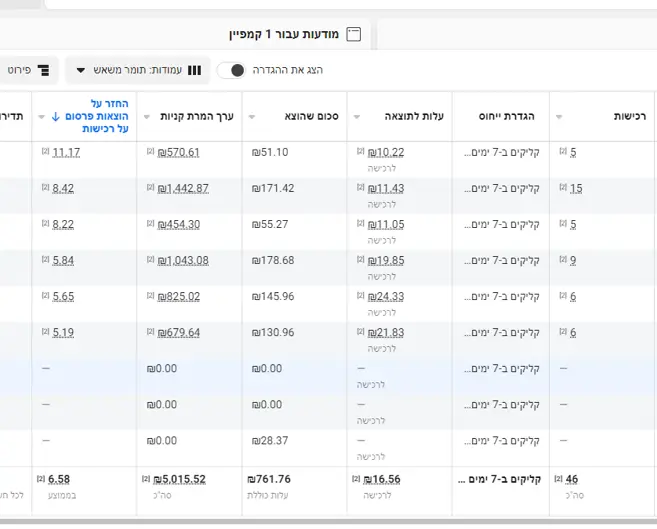Click amount spent ₪51.10
The image size is (657, 529).
coord(270,152)
